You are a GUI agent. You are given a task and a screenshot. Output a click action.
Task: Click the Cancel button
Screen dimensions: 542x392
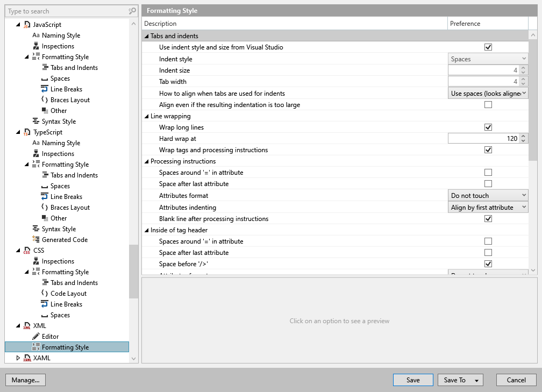pos(516,380)
